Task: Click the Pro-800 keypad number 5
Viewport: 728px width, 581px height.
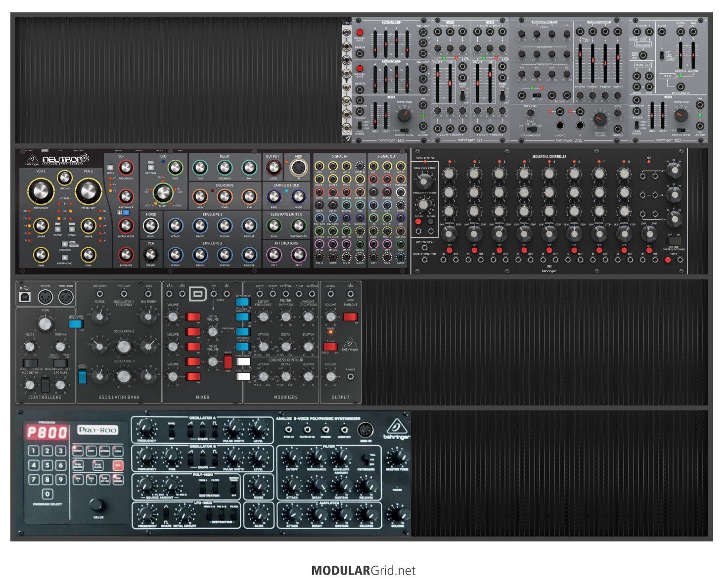Action: (x=47, y=465)
